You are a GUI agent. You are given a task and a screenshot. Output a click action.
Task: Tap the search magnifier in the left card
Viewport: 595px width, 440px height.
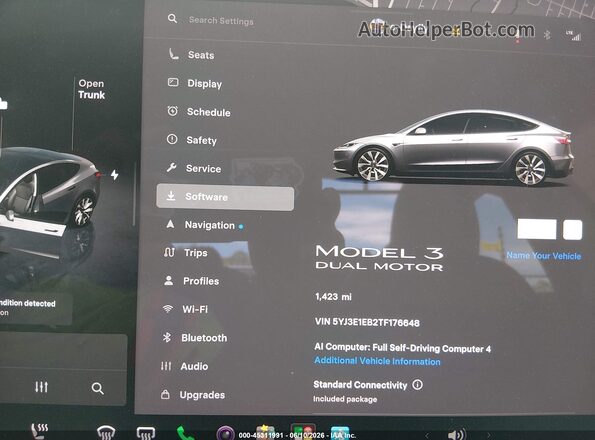tap(98, 388)
